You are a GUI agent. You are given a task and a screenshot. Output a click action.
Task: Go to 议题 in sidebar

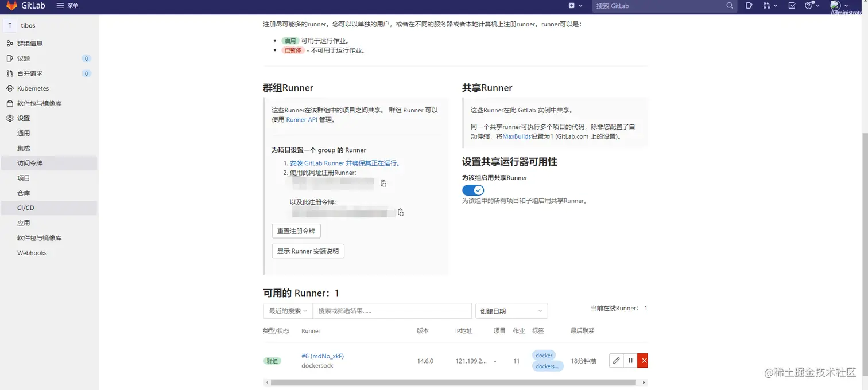[x=24, y=58]
